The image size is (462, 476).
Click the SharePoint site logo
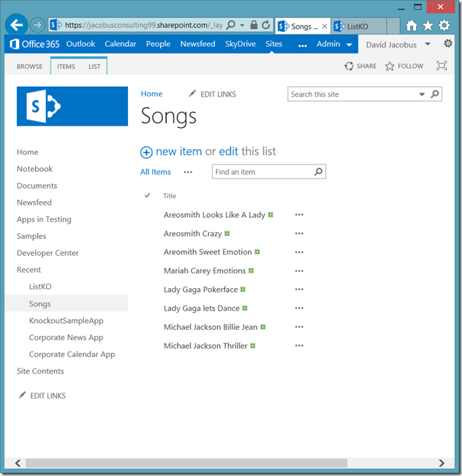pos(72,106)
